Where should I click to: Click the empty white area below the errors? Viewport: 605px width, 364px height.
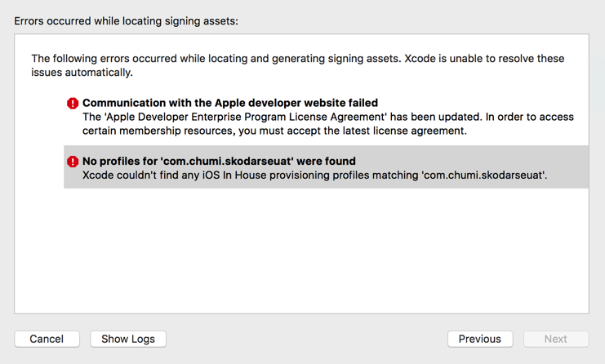[301, 253]
